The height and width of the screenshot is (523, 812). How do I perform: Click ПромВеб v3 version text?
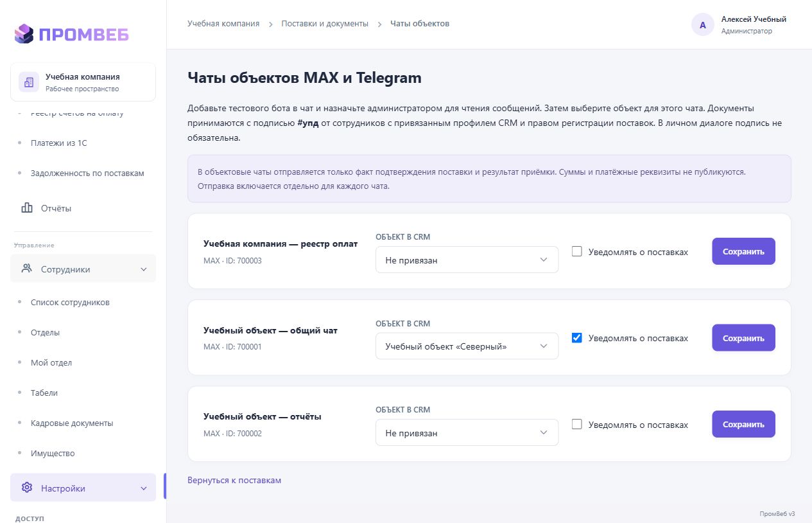(777, 513)
